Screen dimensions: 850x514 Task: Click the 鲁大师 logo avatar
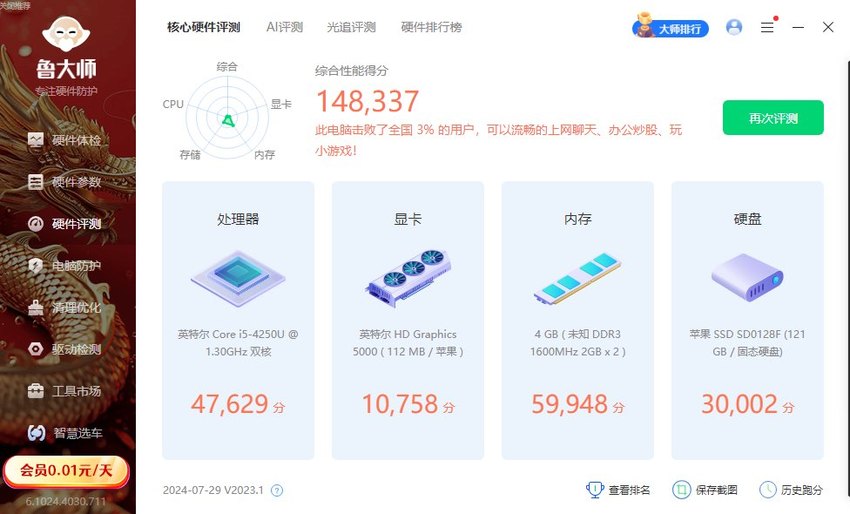pos(66,34)
